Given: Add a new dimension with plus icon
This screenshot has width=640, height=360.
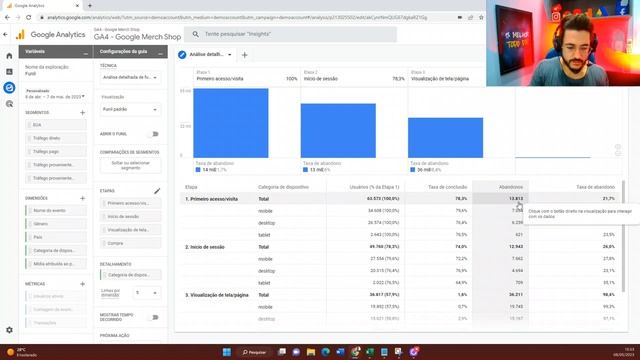Looking at the screenshot, I should [82, 198].
